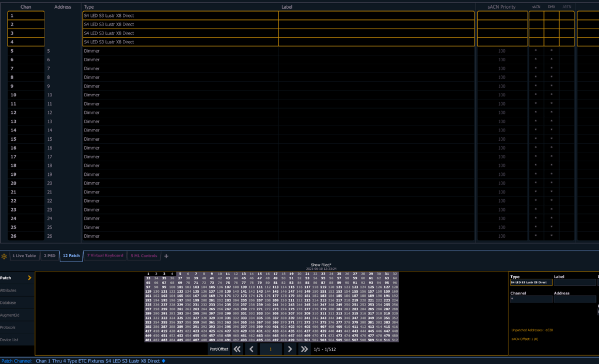Click address 33 in the address grid
The width and height of the screenshot is (599, 364).
click(148, 278)
